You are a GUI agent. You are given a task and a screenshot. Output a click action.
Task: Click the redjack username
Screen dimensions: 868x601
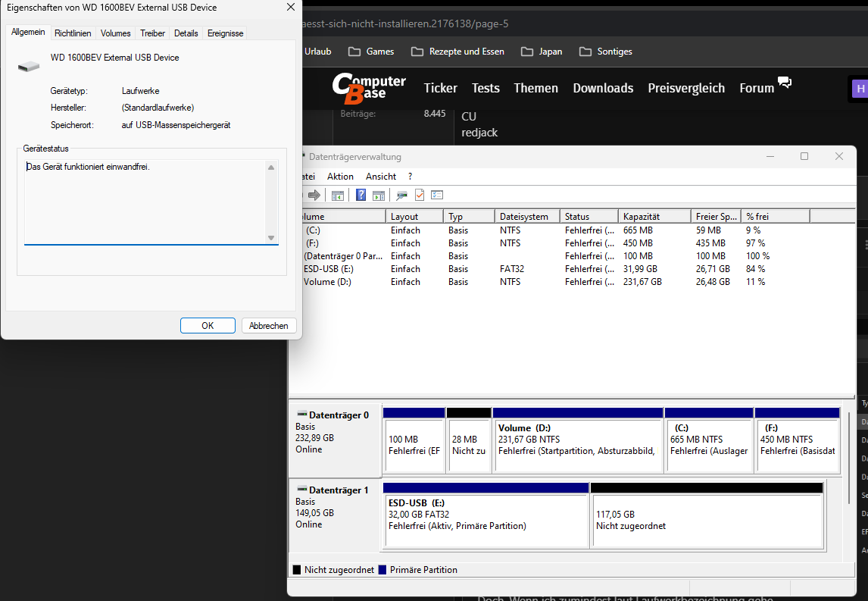pyautogui.click(x=479, y=133)
